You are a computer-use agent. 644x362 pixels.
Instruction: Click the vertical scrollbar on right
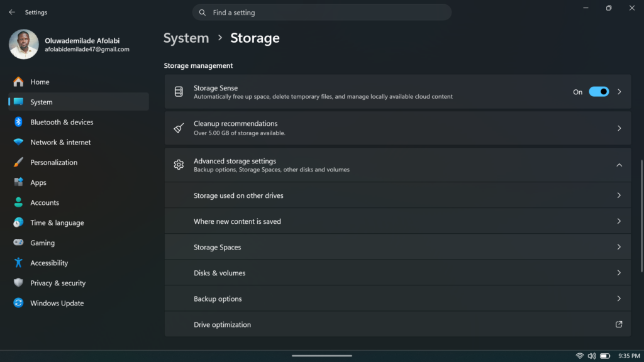click(641, 216)
